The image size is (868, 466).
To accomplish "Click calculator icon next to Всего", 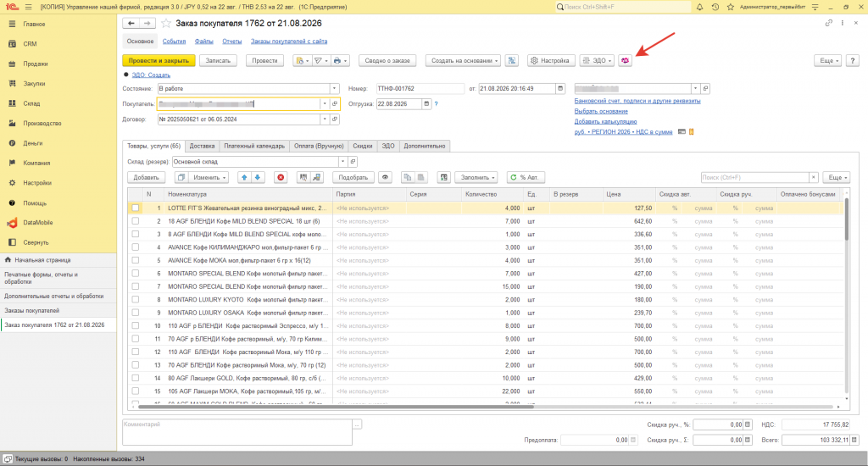I will point(854,440).
